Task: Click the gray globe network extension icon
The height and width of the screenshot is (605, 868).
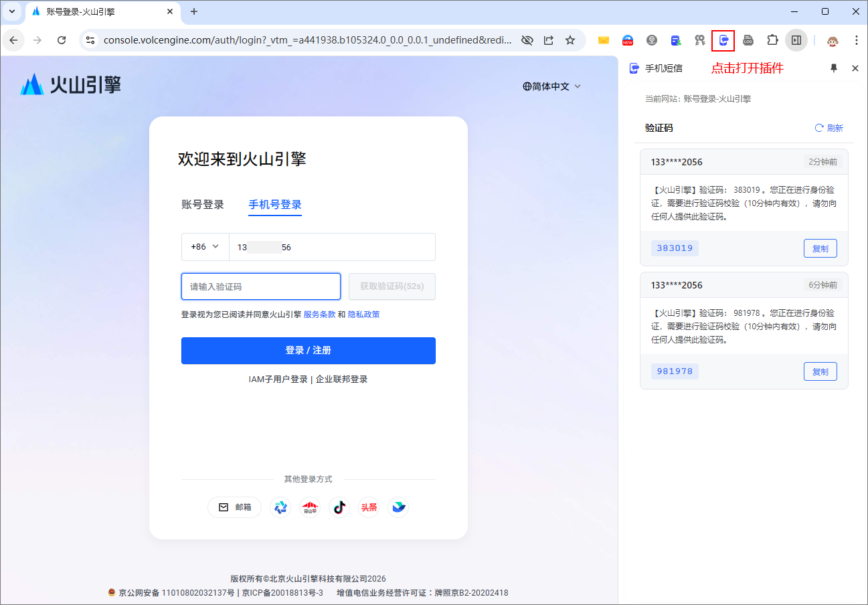Action: (652, 40)
